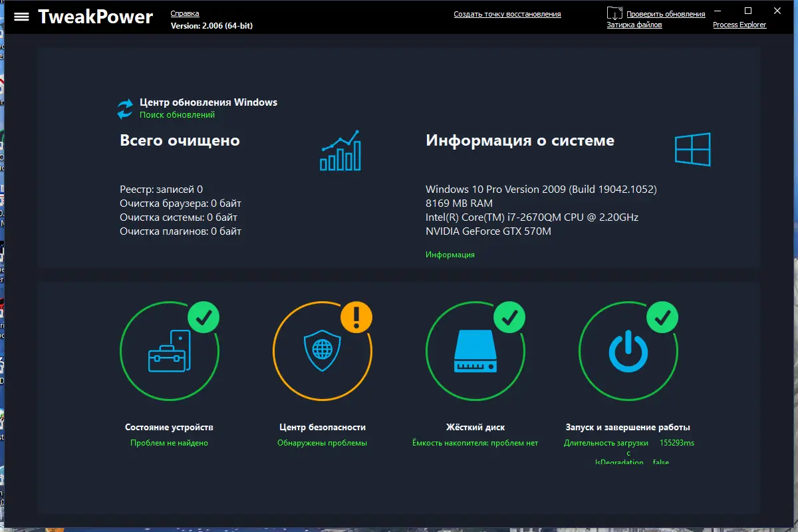This screenshot has width=798, height=532.
Task: Click the Windows logo system info icon
Action: coord(693,149)
